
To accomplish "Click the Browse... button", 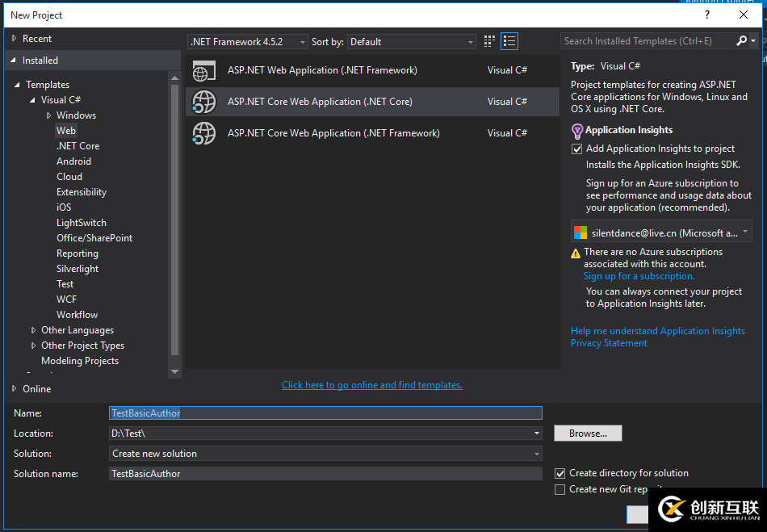I will point(588,434).
